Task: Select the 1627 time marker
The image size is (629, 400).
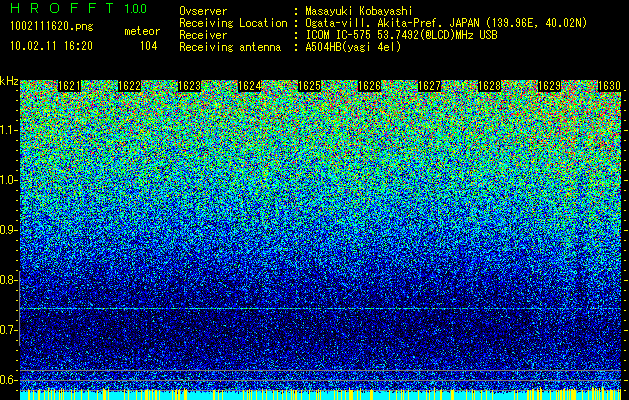Action: (x=429, y=86)
